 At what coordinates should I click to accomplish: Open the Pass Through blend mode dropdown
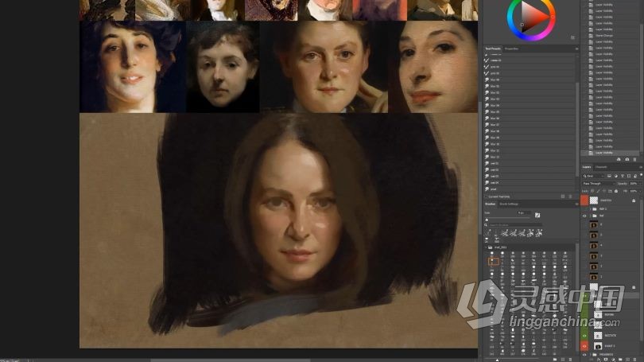599,184
